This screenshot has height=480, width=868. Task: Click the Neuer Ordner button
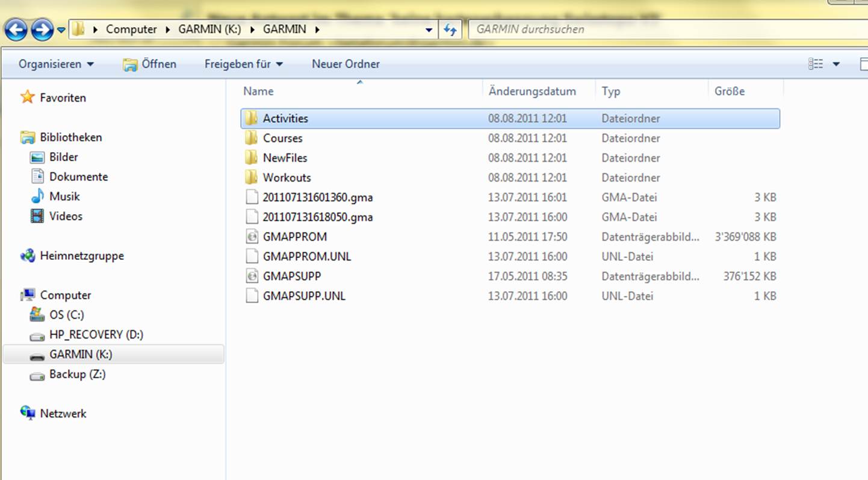coord(346,64)
